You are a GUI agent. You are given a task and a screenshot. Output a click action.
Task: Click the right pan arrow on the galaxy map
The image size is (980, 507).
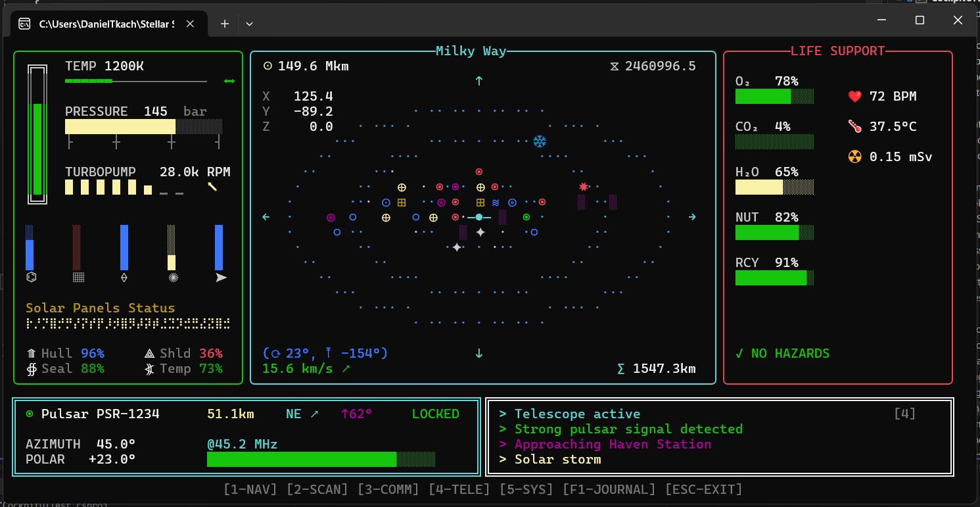[x=692, y=216]
